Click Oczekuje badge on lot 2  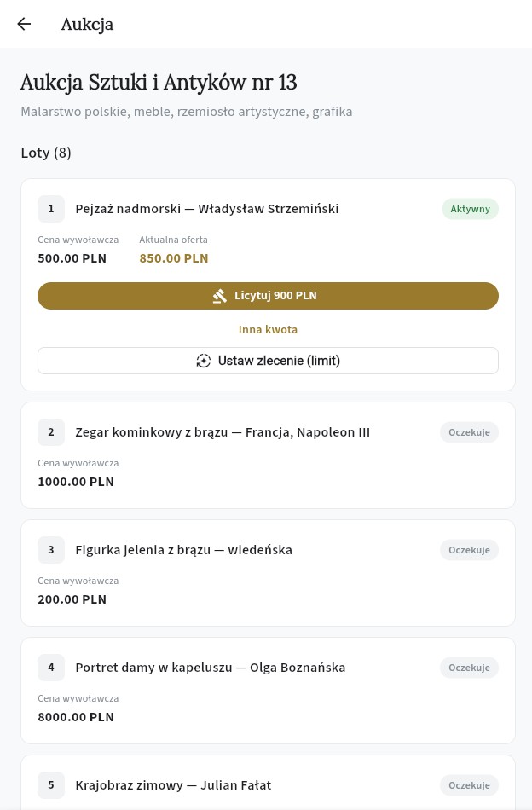pos(469,432)
